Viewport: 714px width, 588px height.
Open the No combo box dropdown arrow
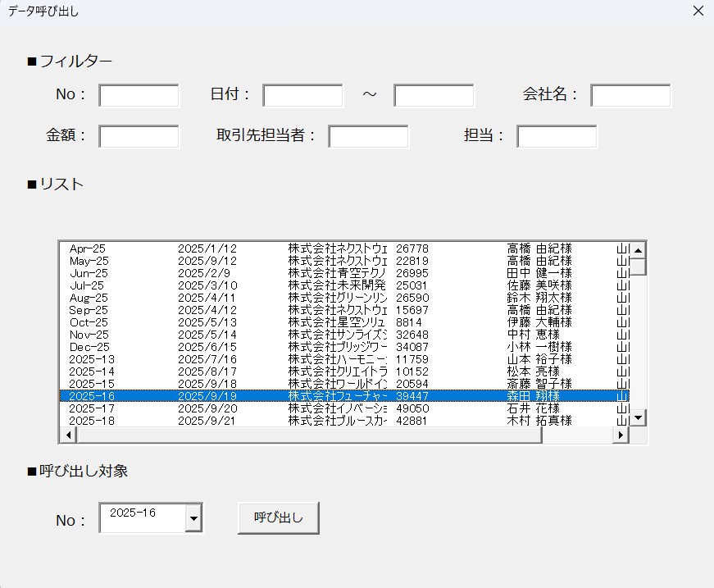(193, 517)
